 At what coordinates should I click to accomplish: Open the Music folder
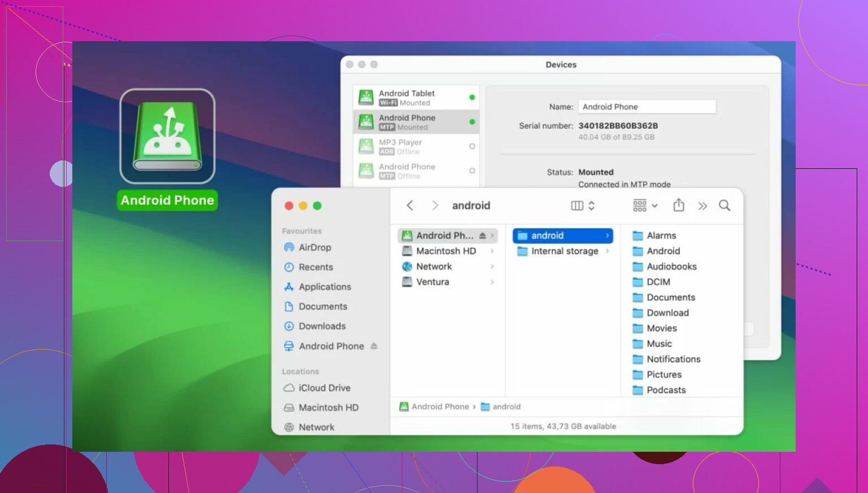(x=652, y=344)
